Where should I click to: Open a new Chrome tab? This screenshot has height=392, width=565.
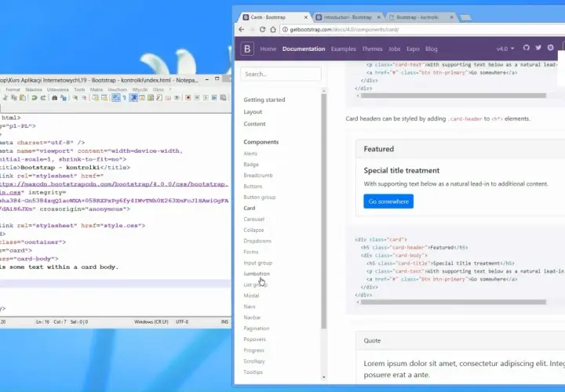tap(465, 17)
